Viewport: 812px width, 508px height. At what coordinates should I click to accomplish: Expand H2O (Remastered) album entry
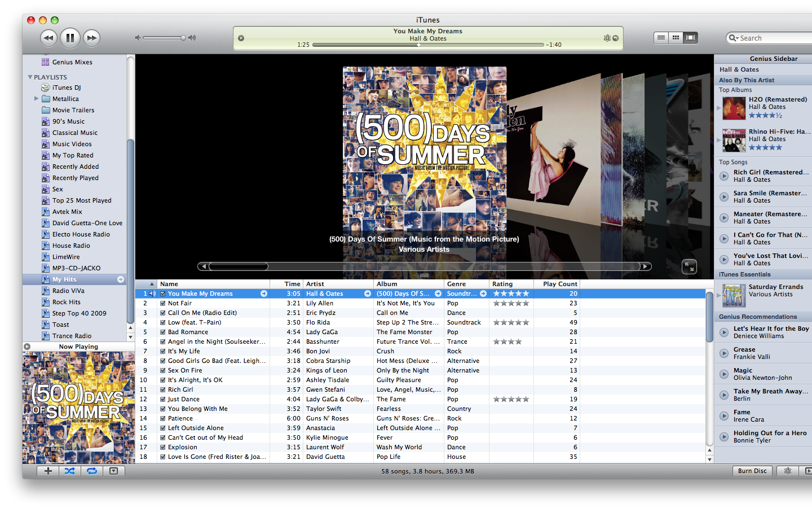click(718, 108)
